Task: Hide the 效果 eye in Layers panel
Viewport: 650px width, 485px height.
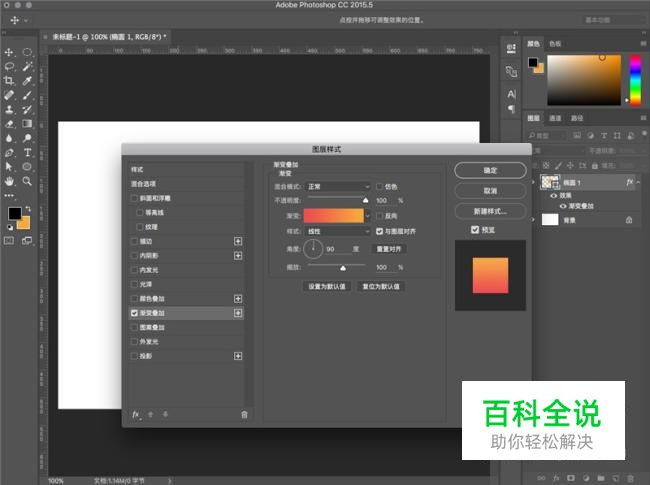Action: tap(553, 195)
